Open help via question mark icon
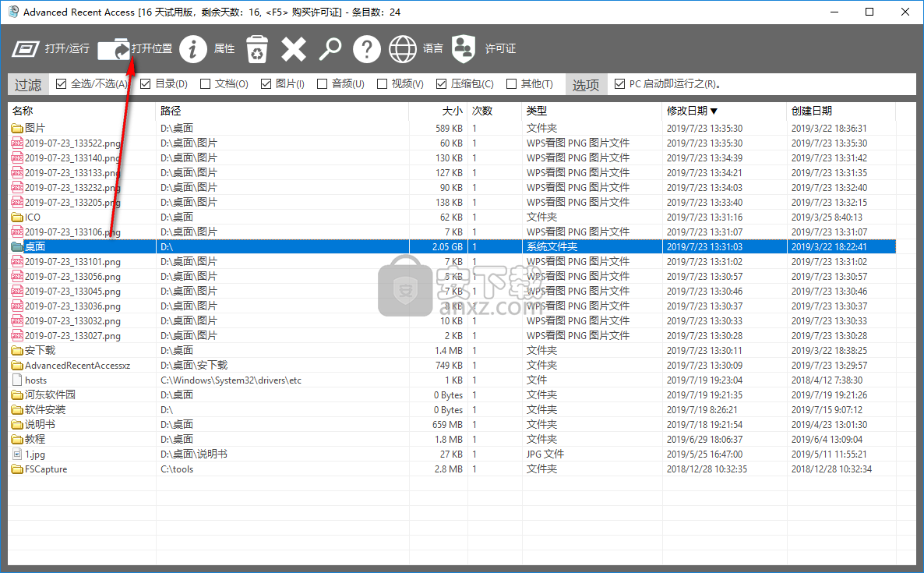 coord(366,49)
